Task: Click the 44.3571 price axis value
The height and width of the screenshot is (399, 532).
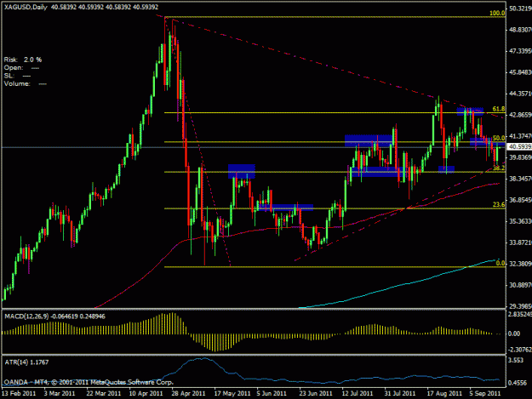Action: click(520, 94)
